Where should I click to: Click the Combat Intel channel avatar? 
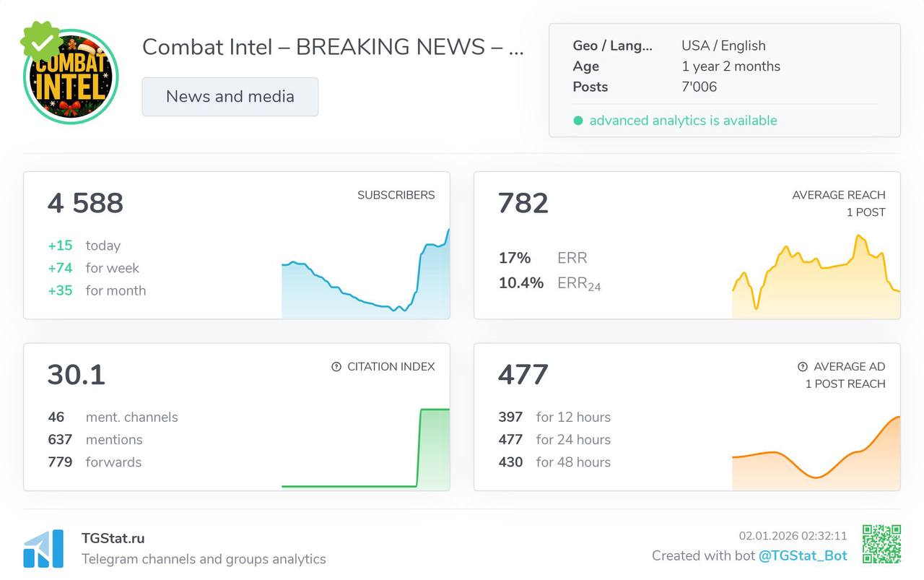[x=71, y=78]
